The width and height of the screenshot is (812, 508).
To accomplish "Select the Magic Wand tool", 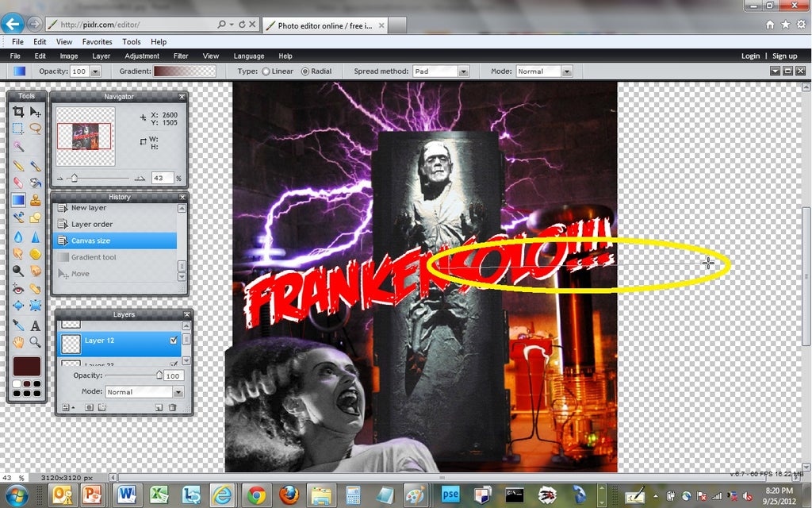I will tap(18, 147).
